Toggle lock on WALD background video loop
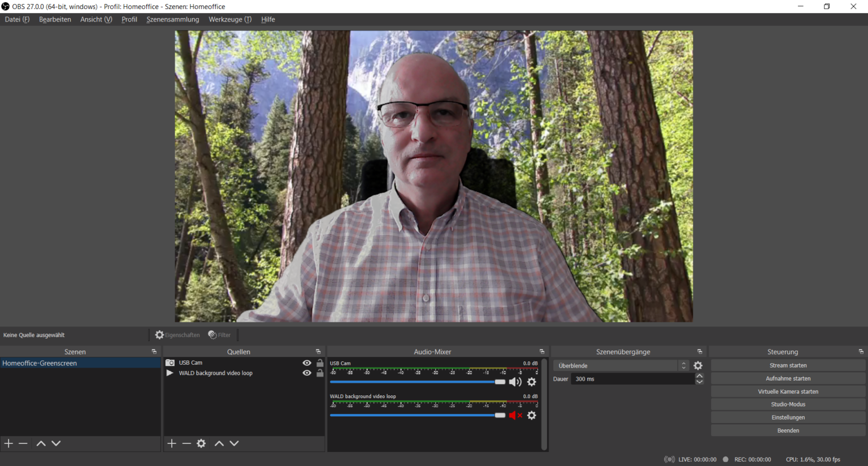The height and width of the screenshot is (466, 868). [320, 373]
